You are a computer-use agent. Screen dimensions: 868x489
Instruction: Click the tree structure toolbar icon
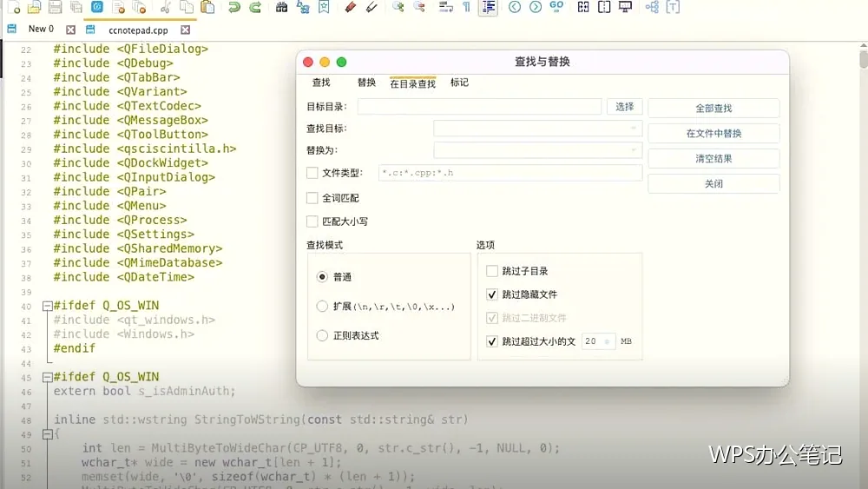click(652, 7)
